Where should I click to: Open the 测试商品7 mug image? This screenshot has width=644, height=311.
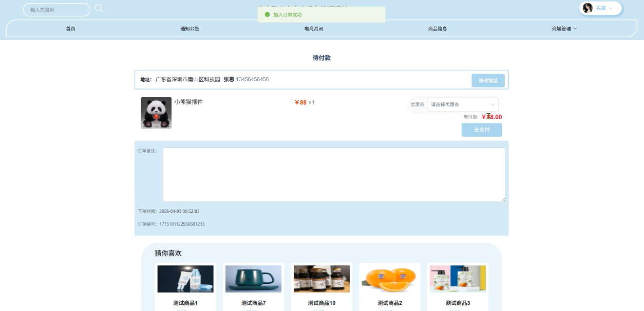coord(253,279)
